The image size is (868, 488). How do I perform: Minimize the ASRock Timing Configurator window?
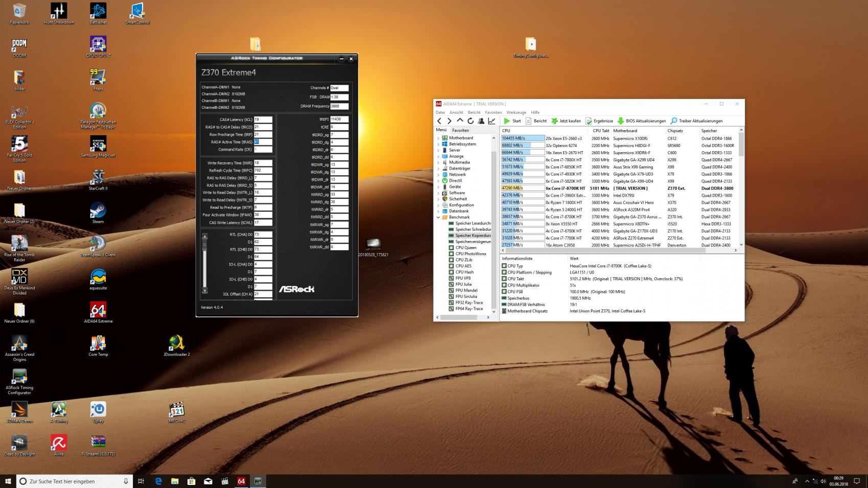(x=341, y=59)
